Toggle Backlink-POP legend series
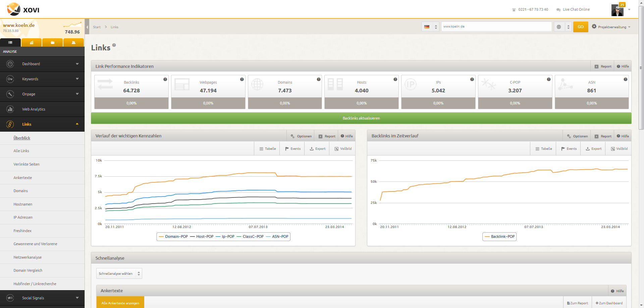Viewport: 644px width, 308px height. point(499,236)
